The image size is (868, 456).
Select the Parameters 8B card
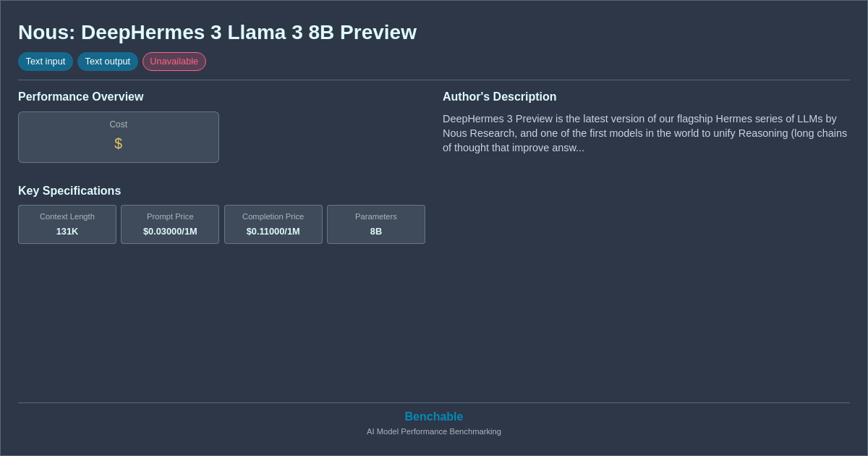point(375,224)
